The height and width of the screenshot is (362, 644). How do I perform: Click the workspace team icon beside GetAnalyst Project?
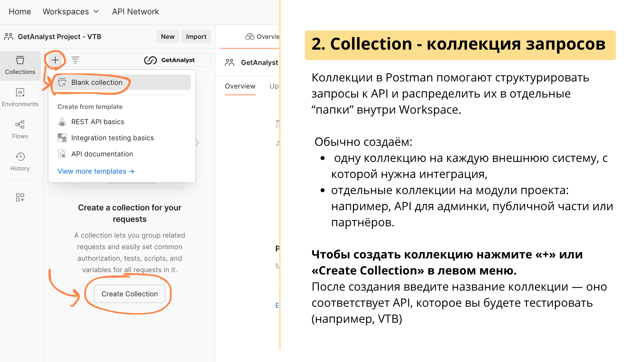9,37
